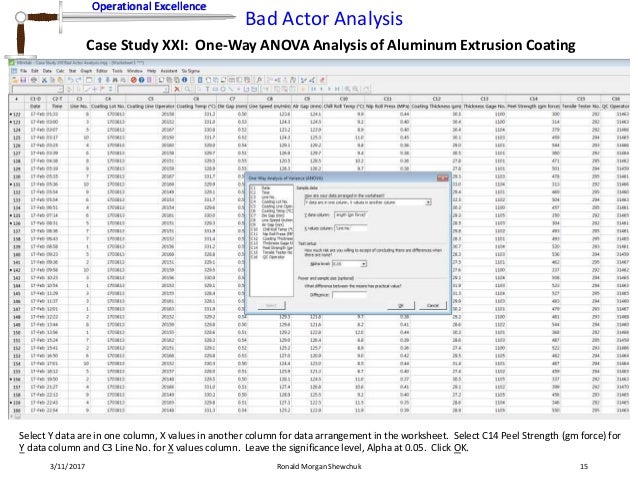This screenshot has width=638, height=479.
Task: Click the Find binoculars icon
Action: click(115, 80)
